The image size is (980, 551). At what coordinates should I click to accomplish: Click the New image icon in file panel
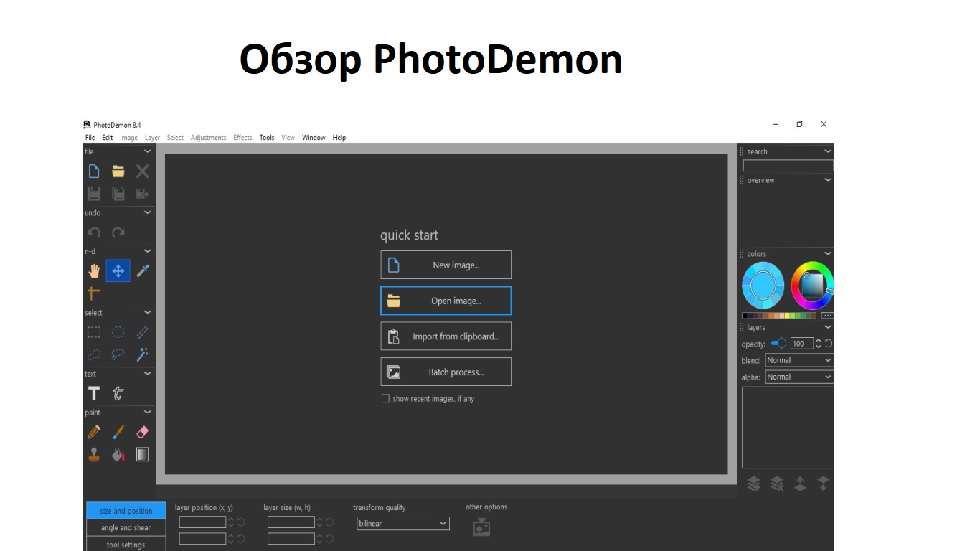[x=94, y=171]
